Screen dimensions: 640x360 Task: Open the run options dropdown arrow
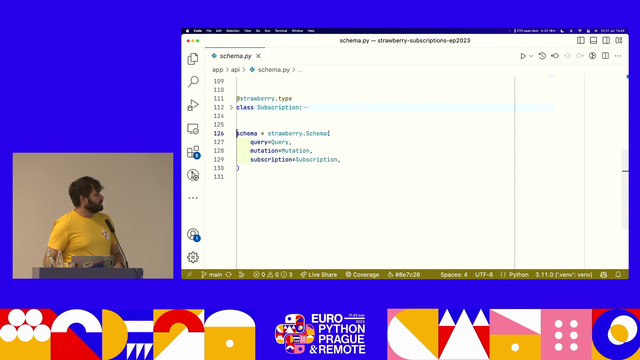tap(531, 56)
